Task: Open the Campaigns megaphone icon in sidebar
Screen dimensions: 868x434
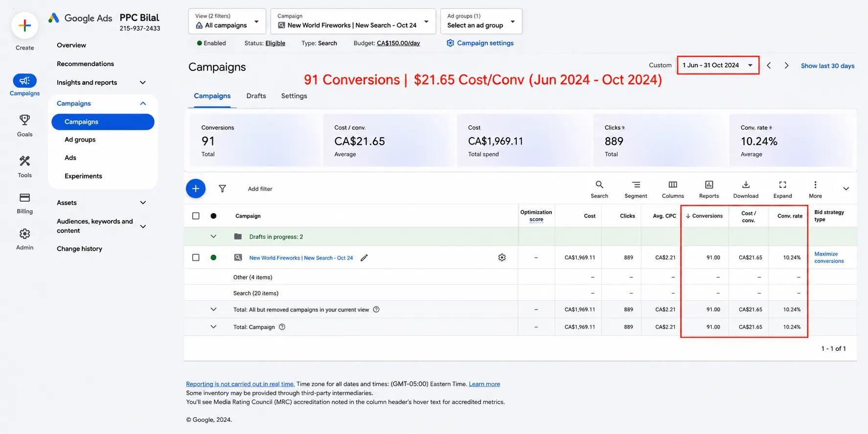Action: point(24,80)
